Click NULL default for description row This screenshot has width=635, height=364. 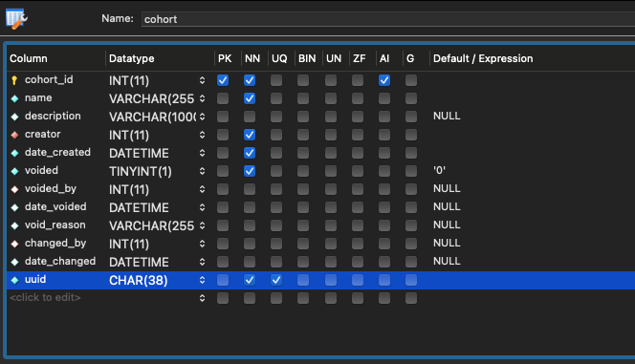(x=447, y=116)
